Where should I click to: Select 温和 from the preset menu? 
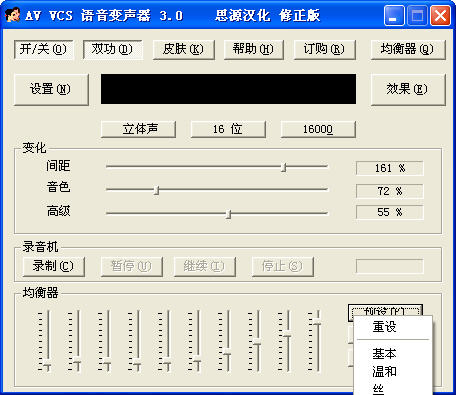(x=385, y=371)
